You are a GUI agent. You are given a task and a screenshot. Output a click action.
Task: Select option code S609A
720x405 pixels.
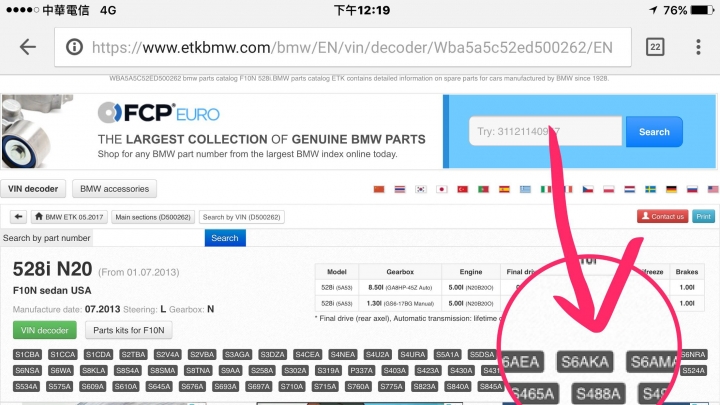(x=93, y=387)
